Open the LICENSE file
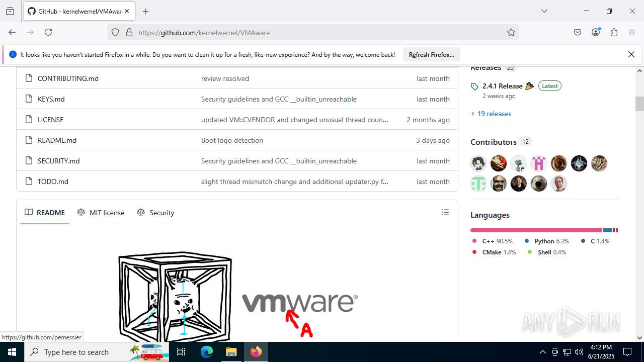644x362 pixels. [50, 120]
